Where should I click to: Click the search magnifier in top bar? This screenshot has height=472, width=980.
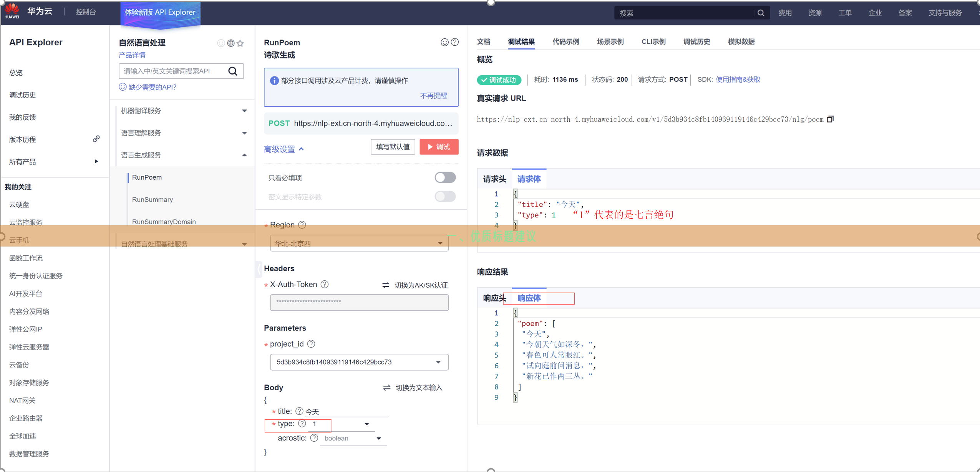pyautogui.click(x=761, y=13)
